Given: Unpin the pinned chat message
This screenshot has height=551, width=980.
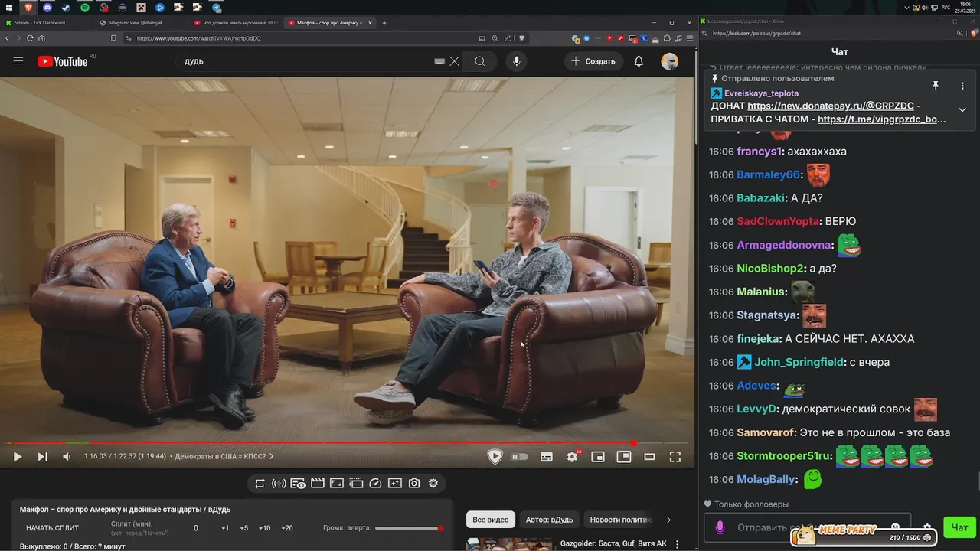Looking at the screenshot, I should (x=936, y=86).
